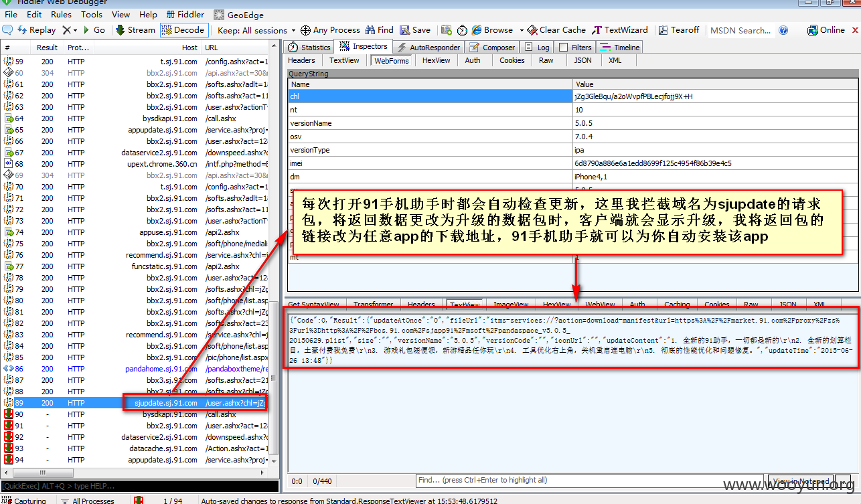This screenshot has height=504, width=861.
Task: Switch to the Composer tab
Action: 492,48
